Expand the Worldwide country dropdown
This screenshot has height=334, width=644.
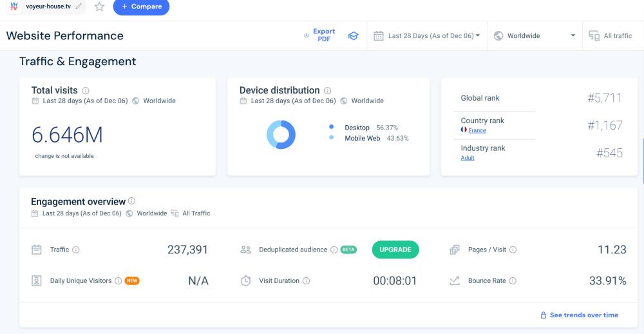click(x=534, y=36)
